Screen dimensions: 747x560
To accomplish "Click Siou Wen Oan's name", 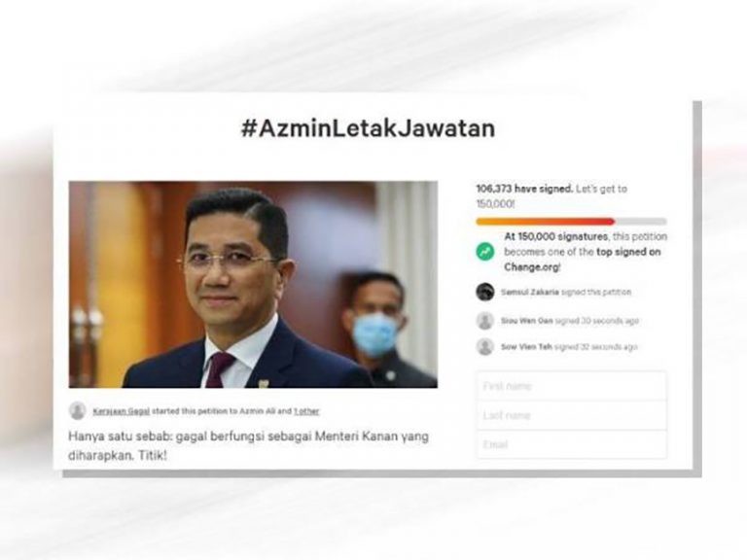I will (x=527, y=321).
